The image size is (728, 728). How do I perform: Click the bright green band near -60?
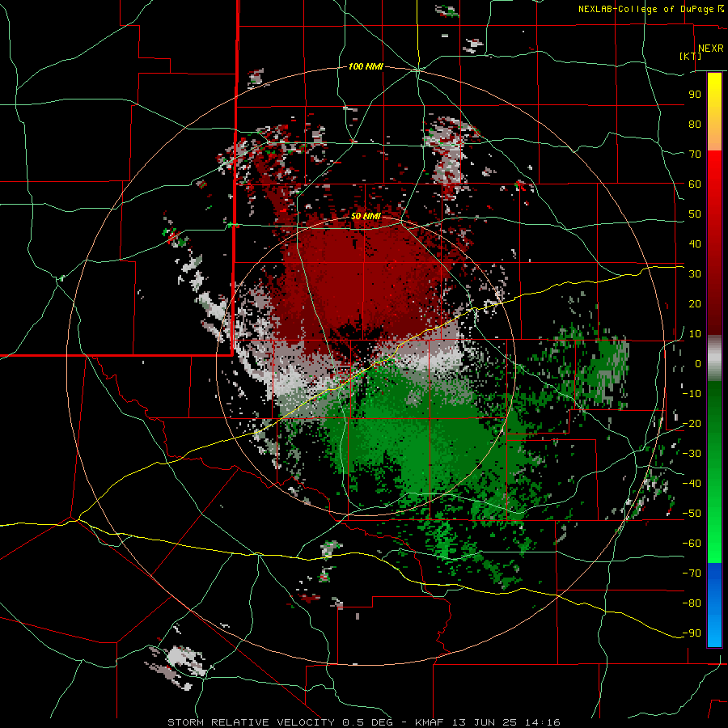tap(714, 548)
